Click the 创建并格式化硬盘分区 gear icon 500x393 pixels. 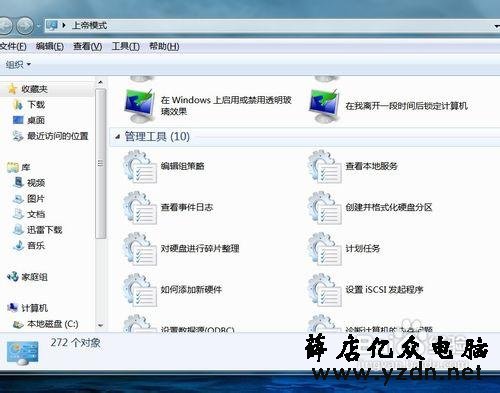(x=324, y=207)
